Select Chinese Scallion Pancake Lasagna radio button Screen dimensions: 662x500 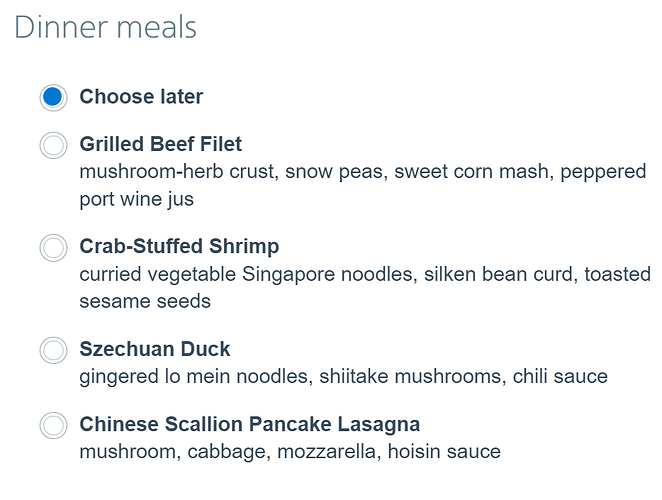pyautogui.click(x=53, y=425)
